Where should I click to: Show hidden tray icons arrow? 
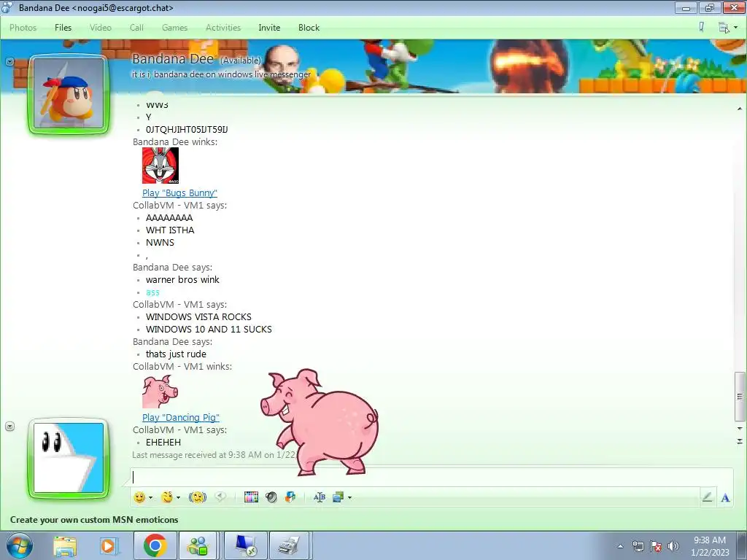[620, 547]
